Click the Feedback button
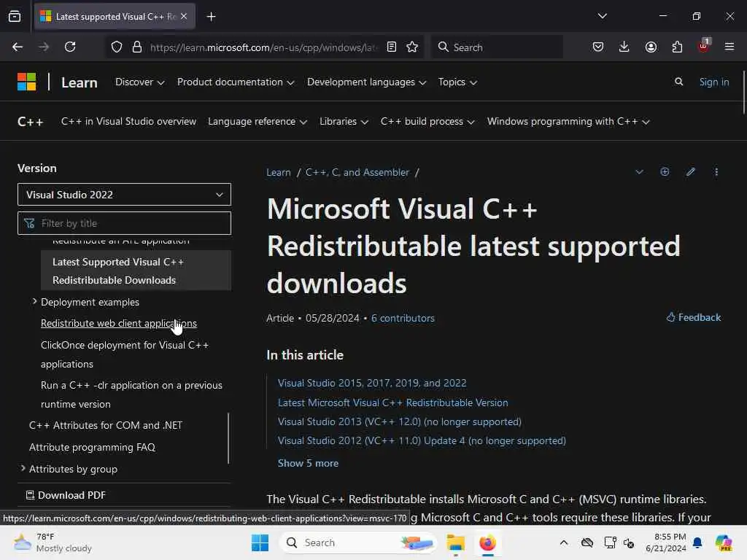 (694, 317)
